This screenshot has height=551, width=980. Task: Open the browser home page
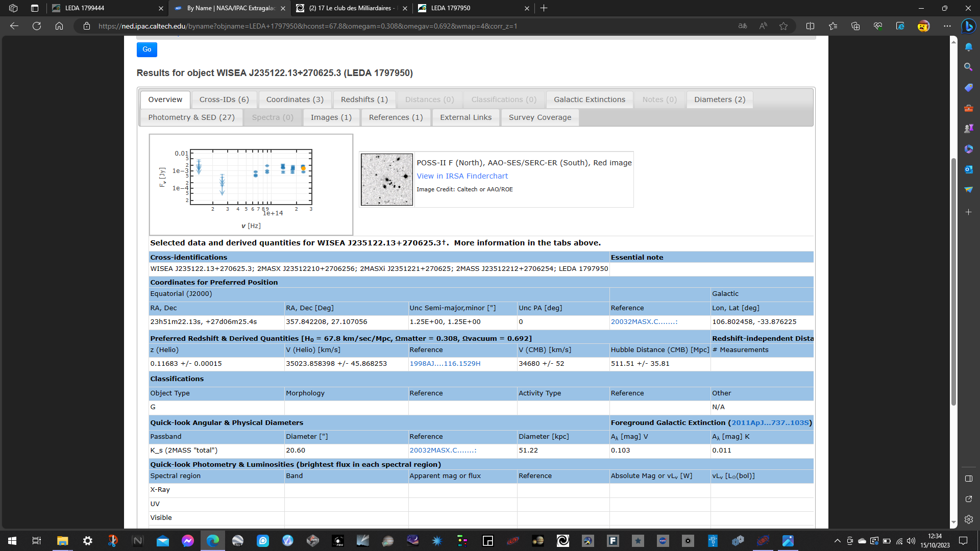click(x=59, y=26)
